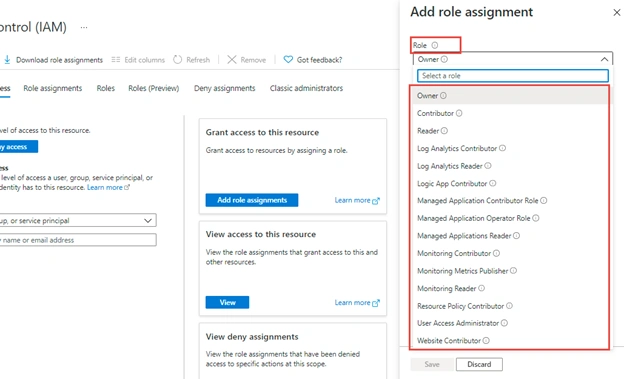Open the ellipsis menu next to IAM title

[84, 27]
